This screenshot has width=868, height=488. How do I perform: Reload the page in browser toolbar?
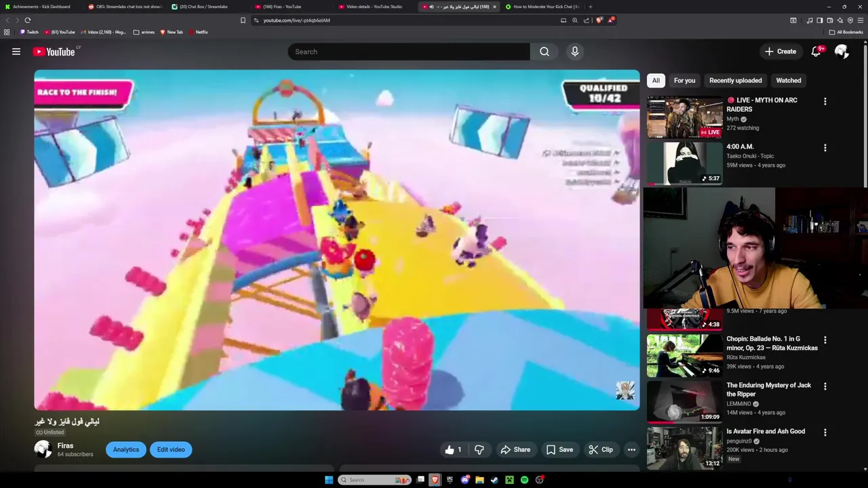pos(28,20)
